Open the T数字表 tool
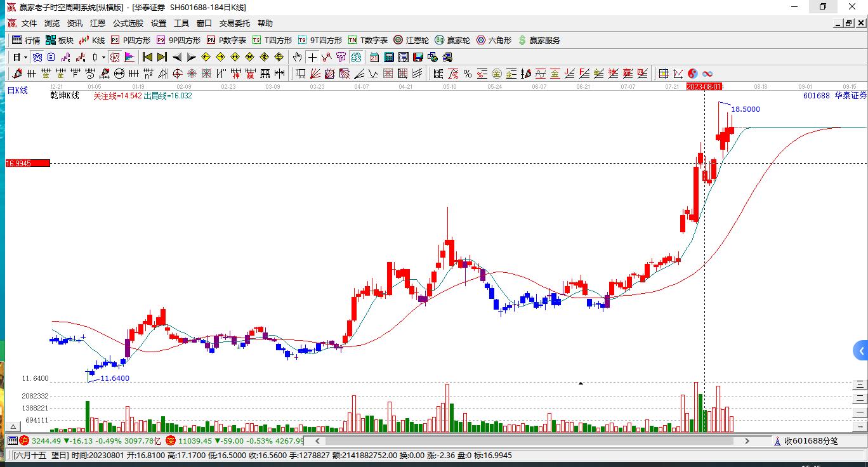Screen dimensions: 868x467 [368, 40]
